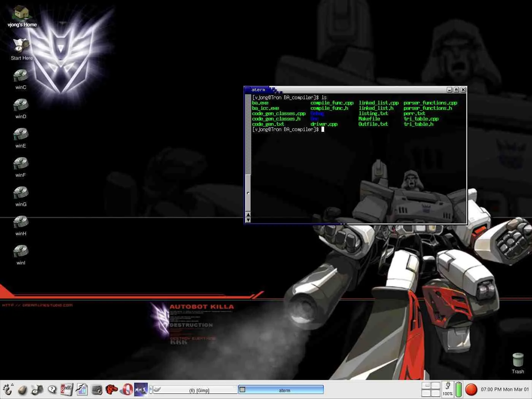
Task: Click the gray device launcher in panel
Action: click(97, 389)
